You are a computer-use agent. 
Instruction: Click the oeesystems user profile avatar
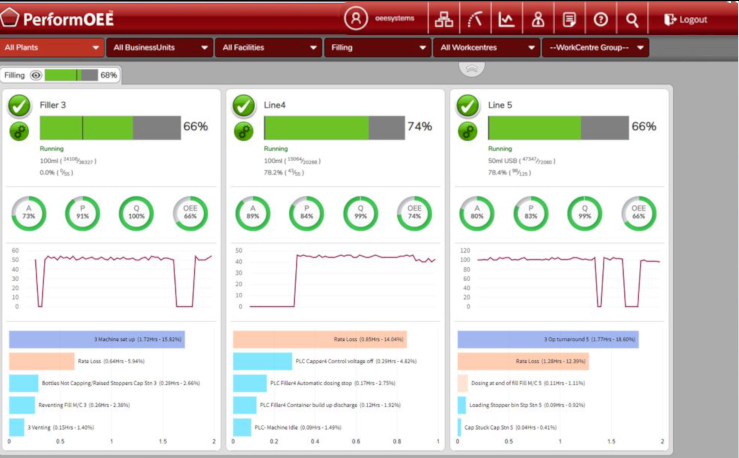(x=356, y=18)
